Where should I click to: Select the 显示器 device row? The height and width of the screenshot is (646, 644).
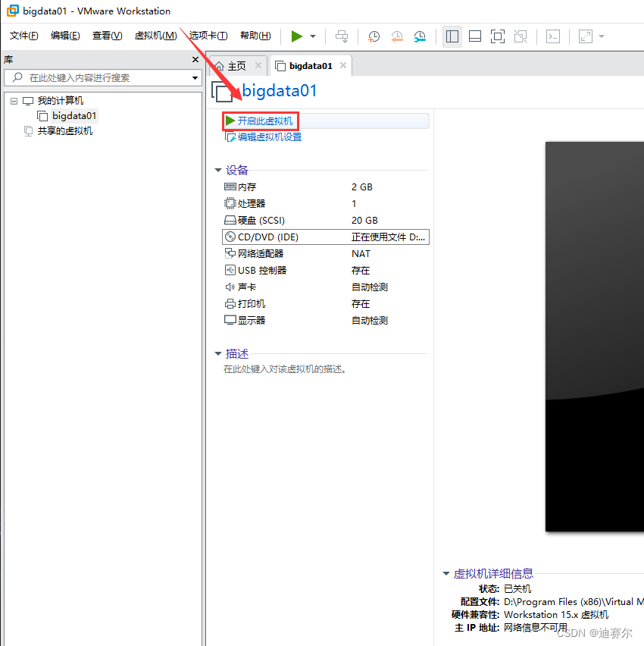tap(325, 321)
